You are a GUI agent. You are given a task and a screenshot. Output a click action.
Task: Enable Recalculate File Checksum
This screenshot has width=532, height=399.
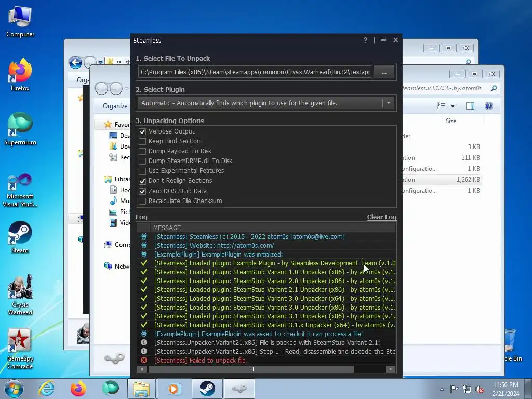(142, 201)
